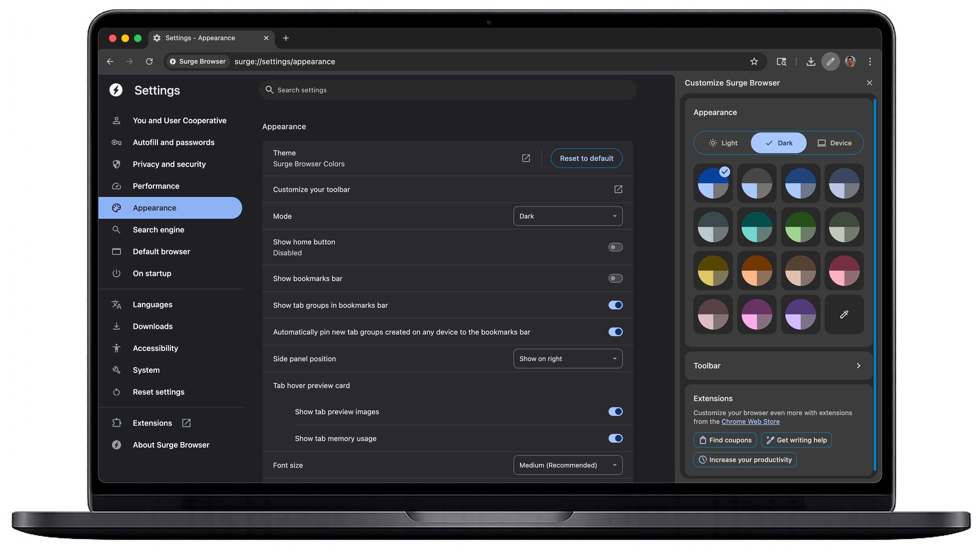980x547 pixels.
Task: Click the forward navigation arrow
Action: click(129, 61)
